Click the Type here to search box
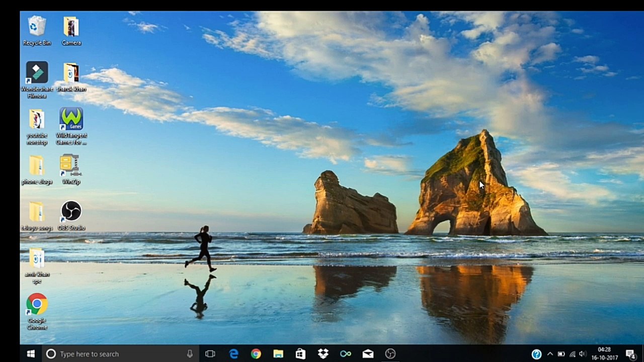 (x=120, y=354)
